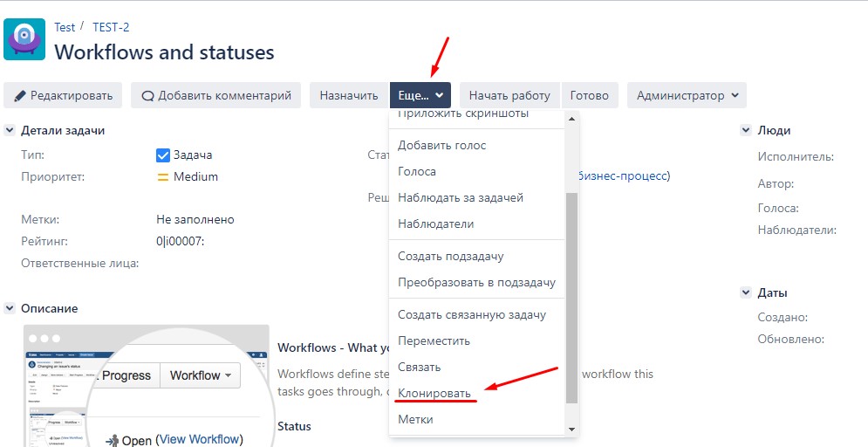This screenshot has height=447, width=868.
Task: Click the Обновлено: date label
Action: click(791, 339)
